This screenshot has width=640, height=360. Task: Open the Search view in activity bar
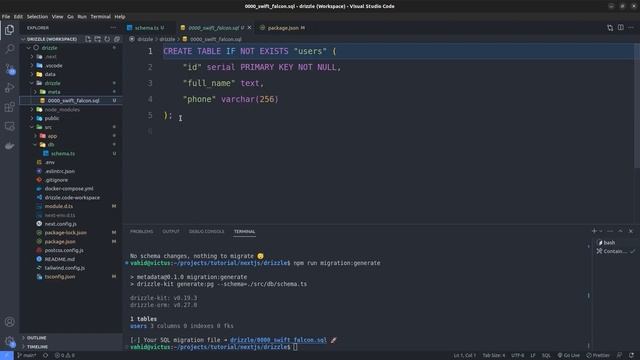(9, 49)
